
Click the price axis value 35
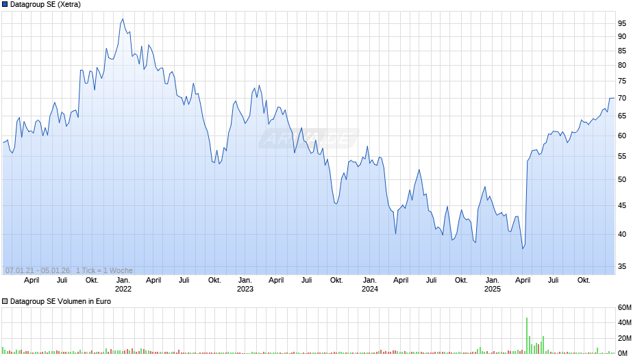coord(622,266)
